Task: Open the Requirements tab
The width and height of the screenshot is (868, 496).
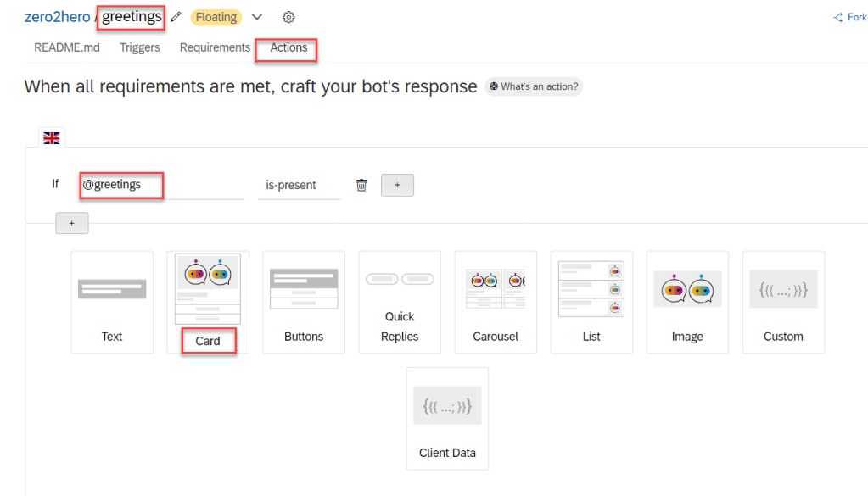Action: pos(215,47)
